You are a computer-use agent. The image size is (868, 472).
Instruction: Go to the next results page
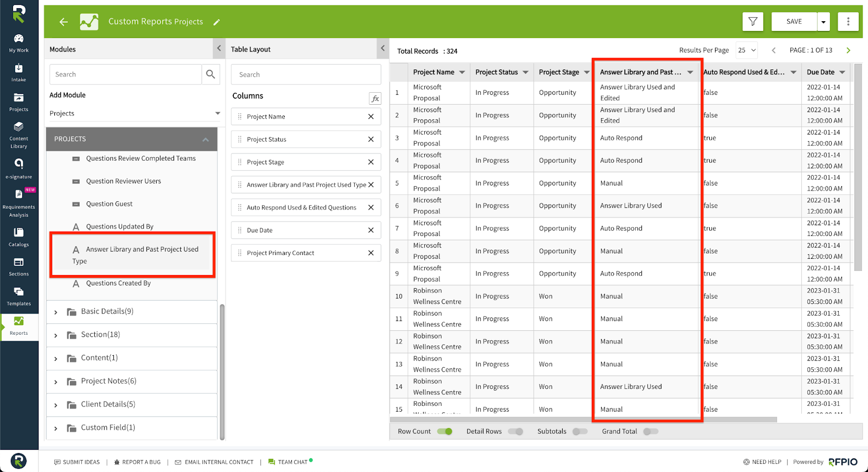(x=848, y=50)
